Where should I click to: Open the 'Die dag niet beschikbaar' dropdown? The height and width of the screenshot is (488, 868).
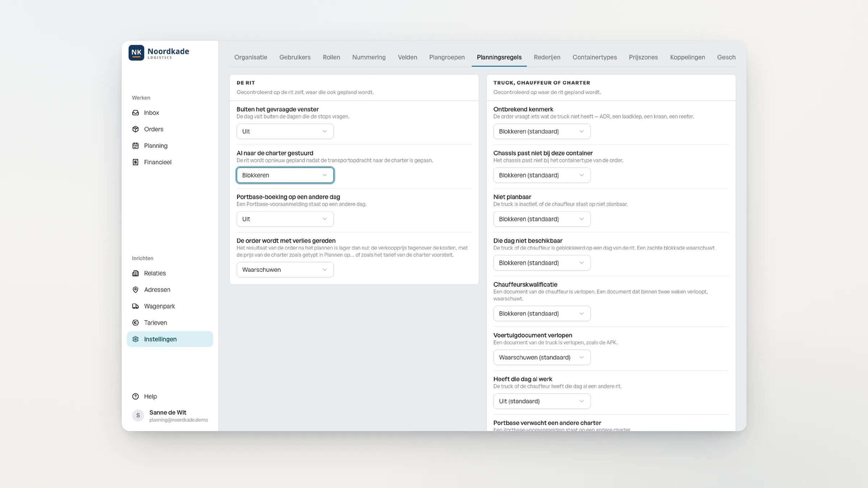(x=542, y=263)
